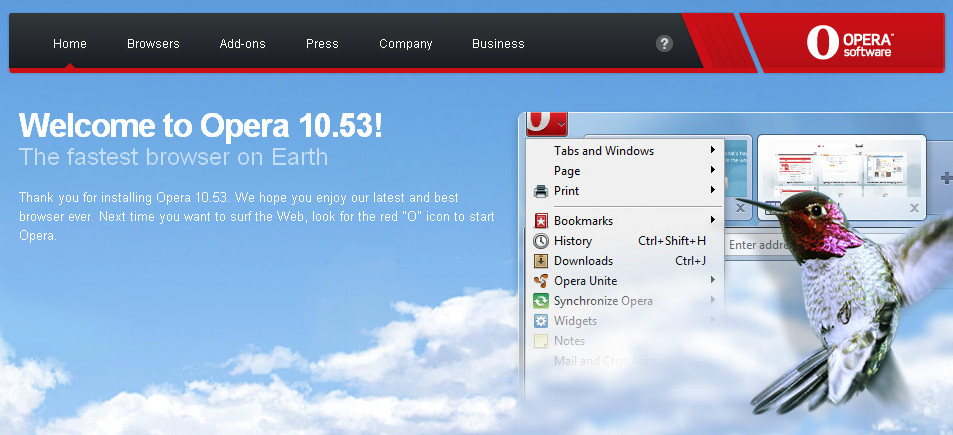This screenshot has width=953, height=435.
Task: Expand the Page submenu arrow
Action: click(712, 170)
